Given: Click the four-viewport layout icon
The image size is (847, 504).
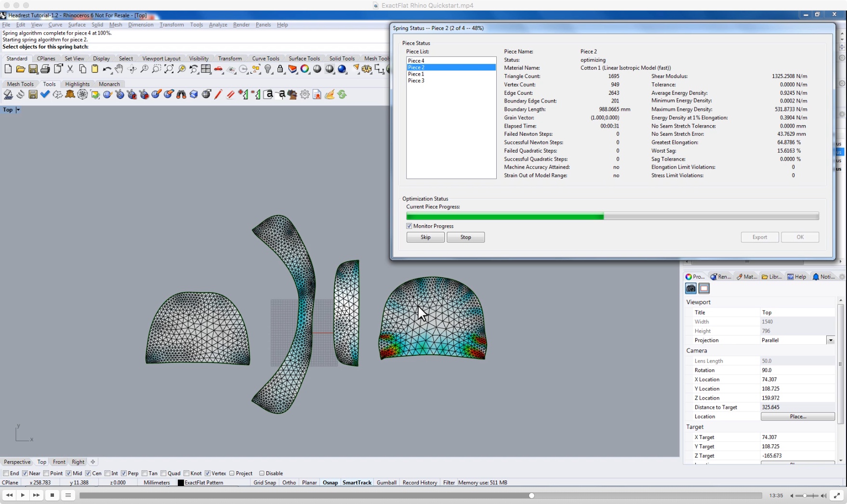Looking at the screenshot, I should coord(206,69).
